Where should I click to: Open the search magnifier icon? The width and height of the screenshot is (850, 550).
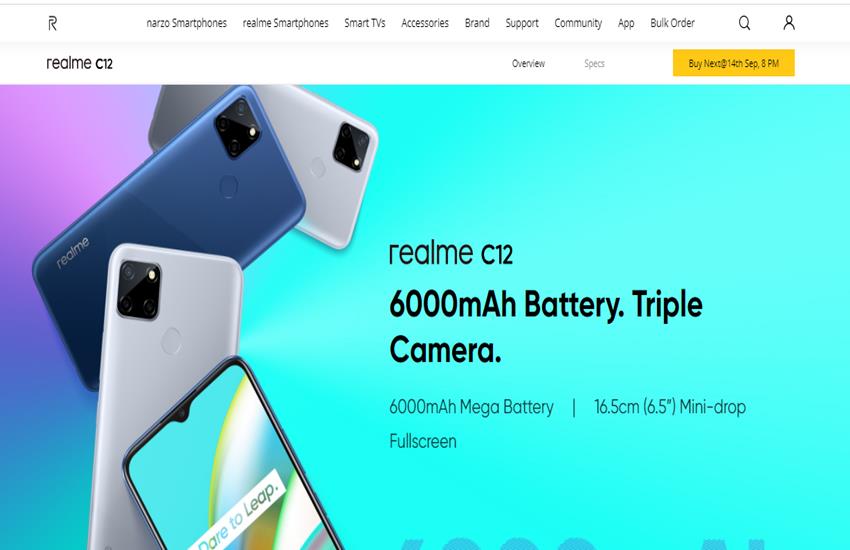pyautogui.click(x=744, y=23)
